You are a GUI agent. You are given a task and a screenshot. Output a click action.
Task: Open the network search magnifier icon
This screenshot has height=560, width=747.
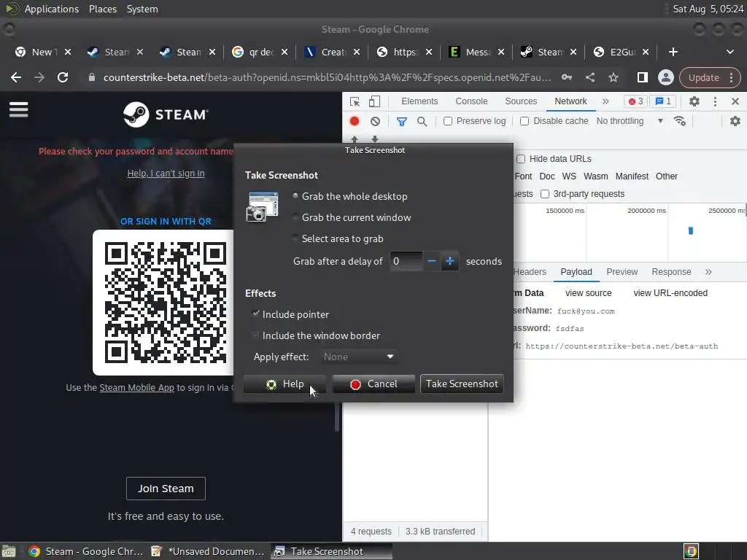click(x=422, y=122)
